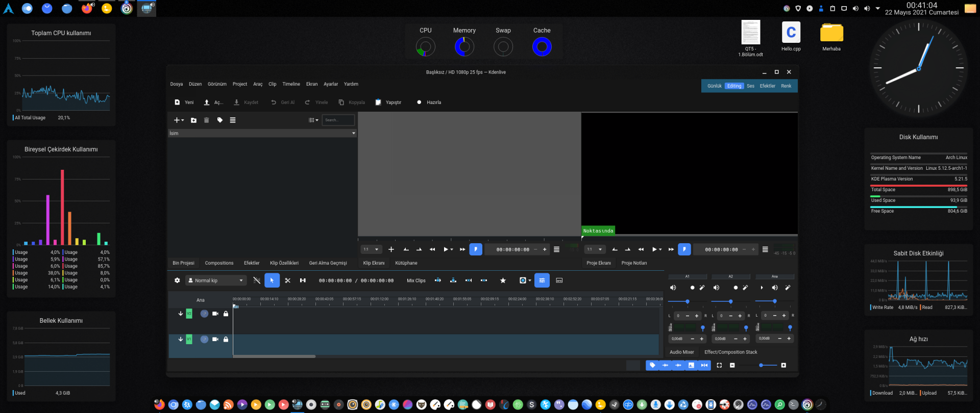Create a new folder in the project bin
This screenshot has width=980, height=413.
tap(193, 120)
